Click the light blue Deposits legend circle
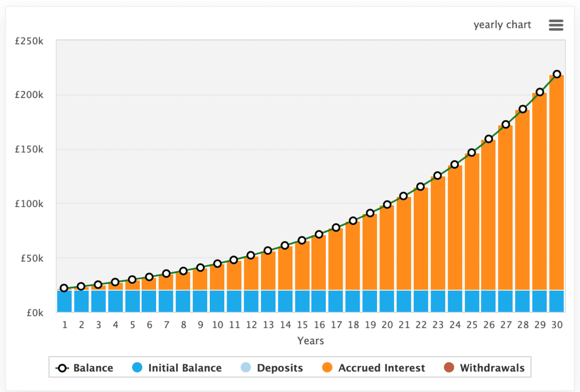Image resolution: width=580 pixels, height=392 pixels. [x=246, y=368]
